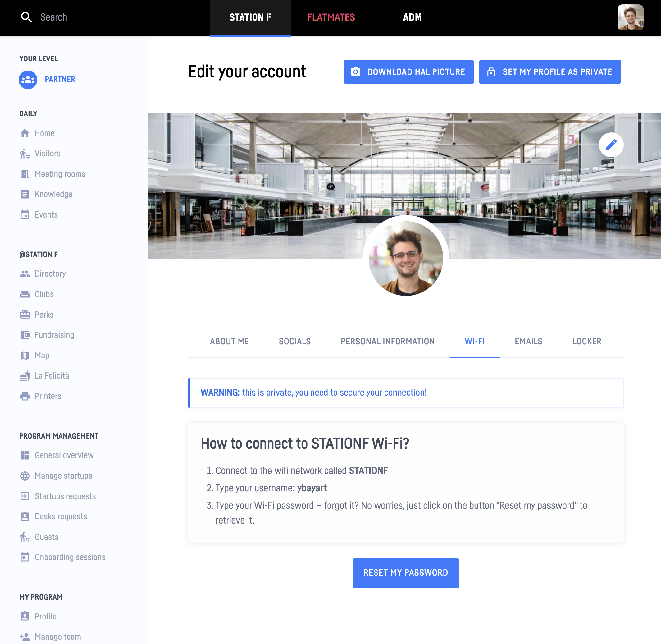Click the La Felicità restaurant icon

pos(25,376)
